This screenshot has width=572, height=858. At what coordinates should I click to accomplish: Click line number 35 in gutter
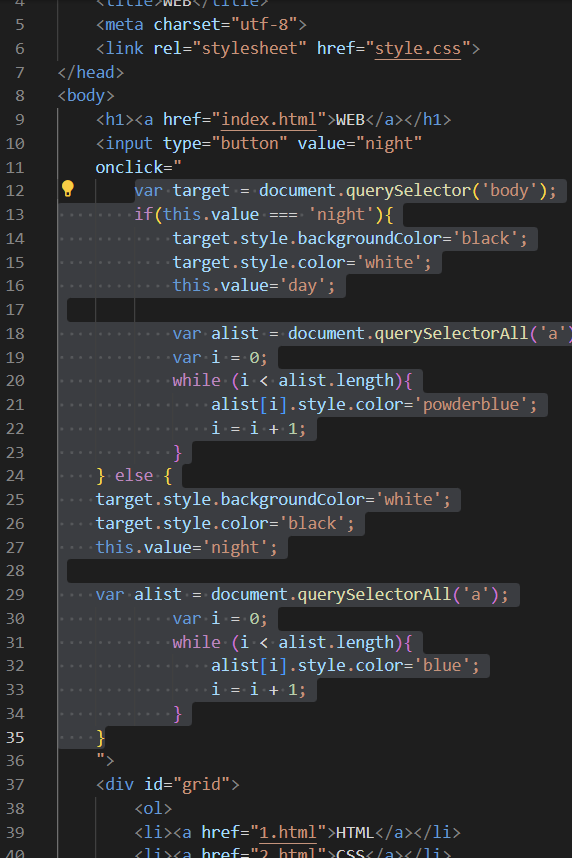coord(15,738)
